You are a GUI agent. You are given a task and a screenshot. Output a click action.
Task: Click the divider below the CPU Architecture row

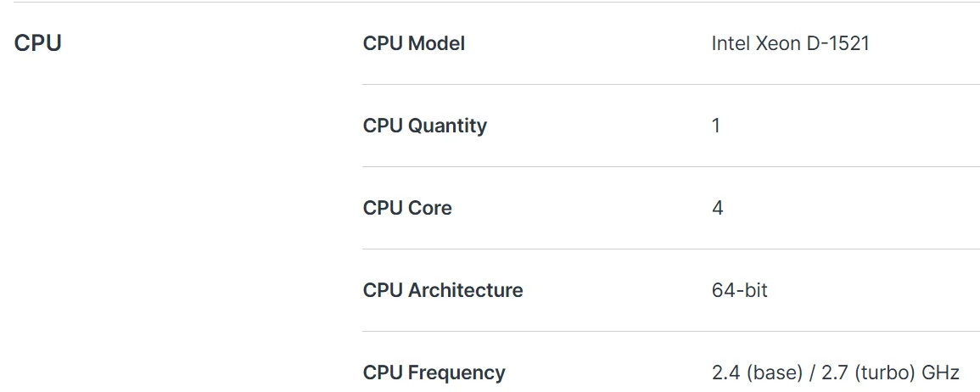pyautogui.click(x=671, y=332)
